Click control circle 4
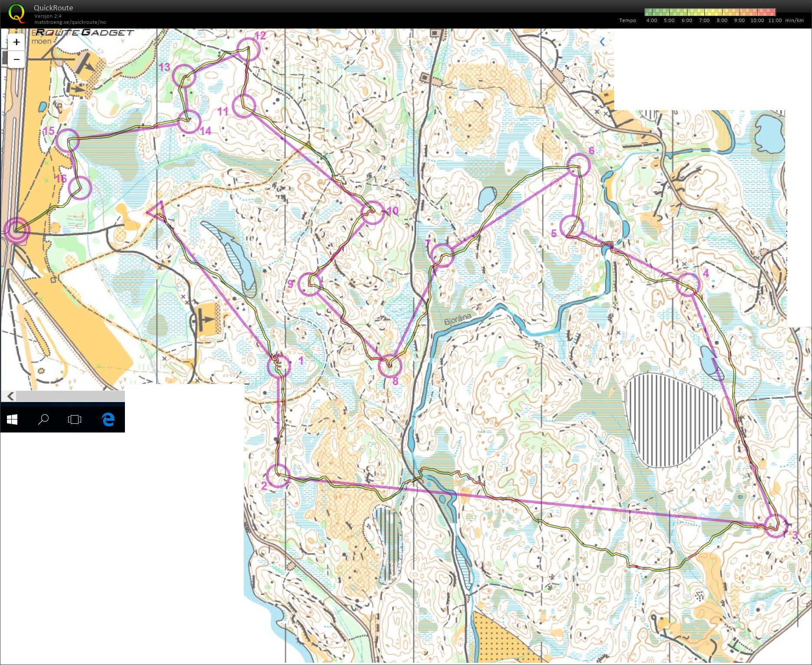 [688, 285]
